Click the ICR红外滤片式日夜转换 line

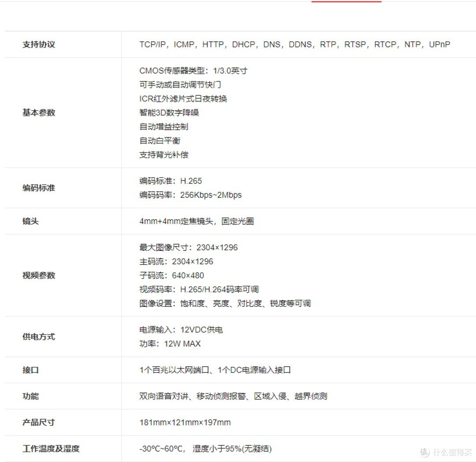(183, 99)
